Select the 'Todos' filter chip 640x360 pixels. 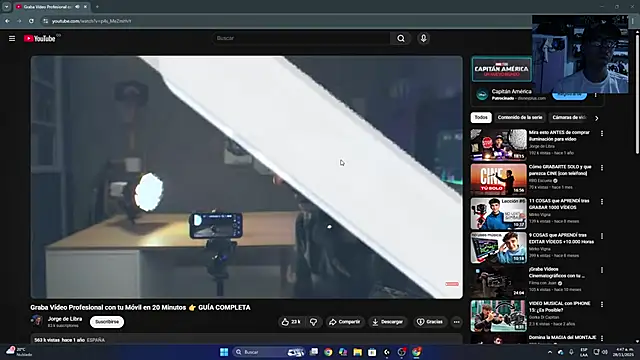coord(481,118)
